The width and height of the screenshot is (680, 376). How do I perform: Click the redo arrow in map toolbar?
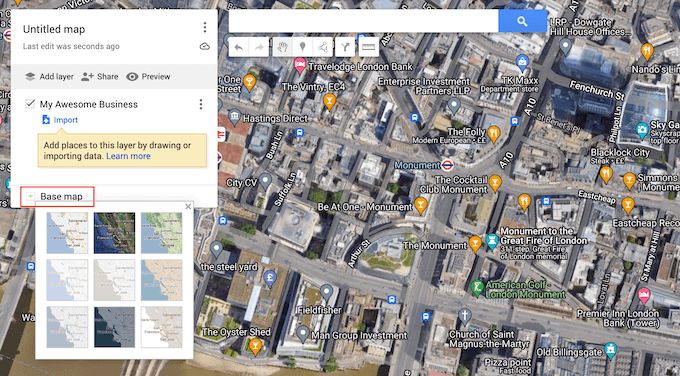coord(258,47)
